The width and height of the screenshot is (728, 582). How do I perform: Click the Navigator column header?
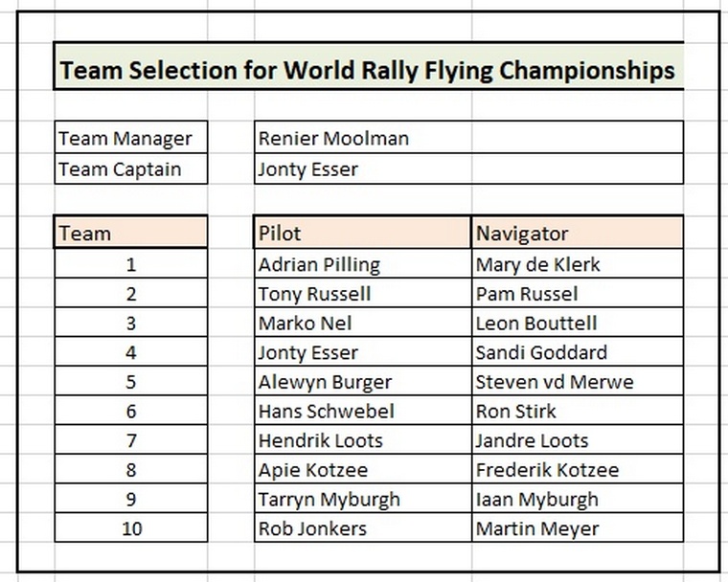pyautogui.click(x=578, y=232)
